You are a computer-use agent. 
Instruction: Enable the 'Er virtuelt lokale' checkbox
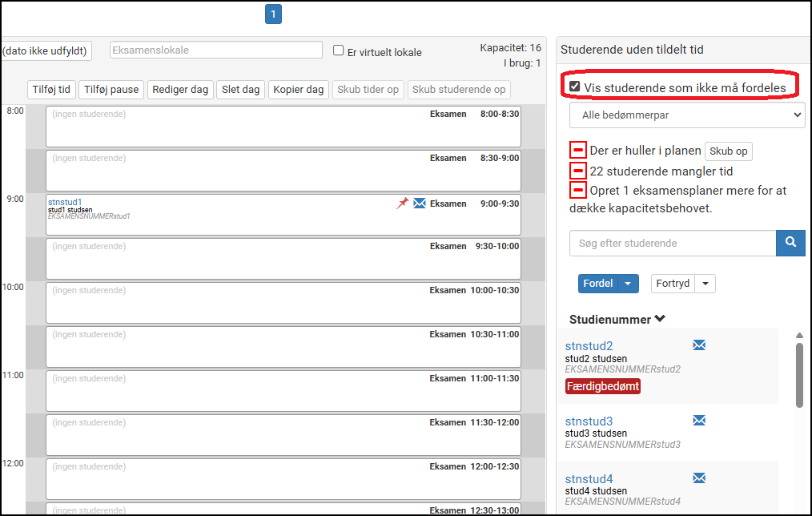pyautogui.click(x=339, y=50)
